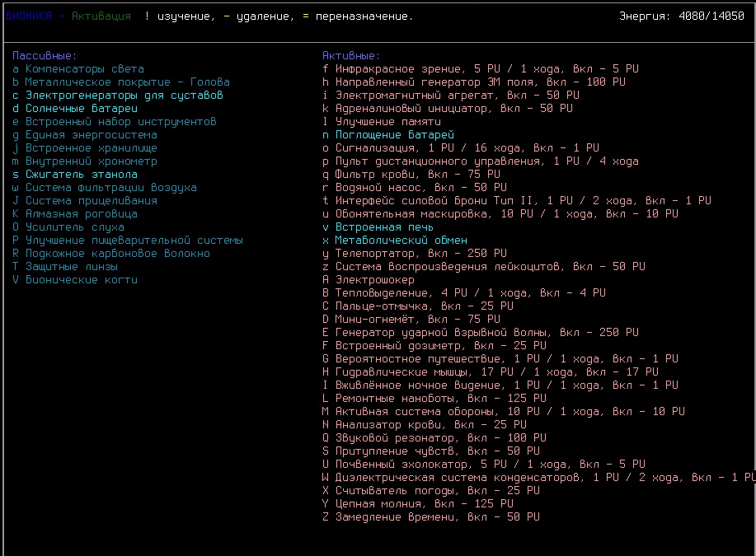Click 'Улучшение памяти' in active list

382,121
